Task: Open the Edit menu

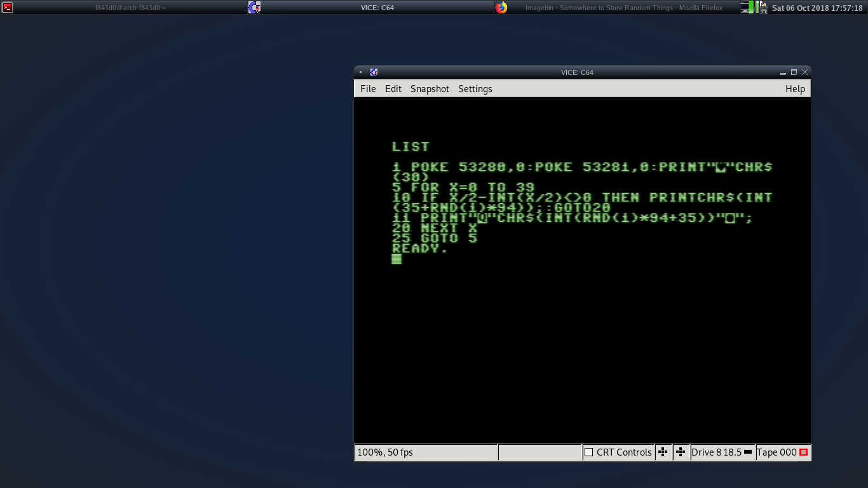Action: [393, 89]
